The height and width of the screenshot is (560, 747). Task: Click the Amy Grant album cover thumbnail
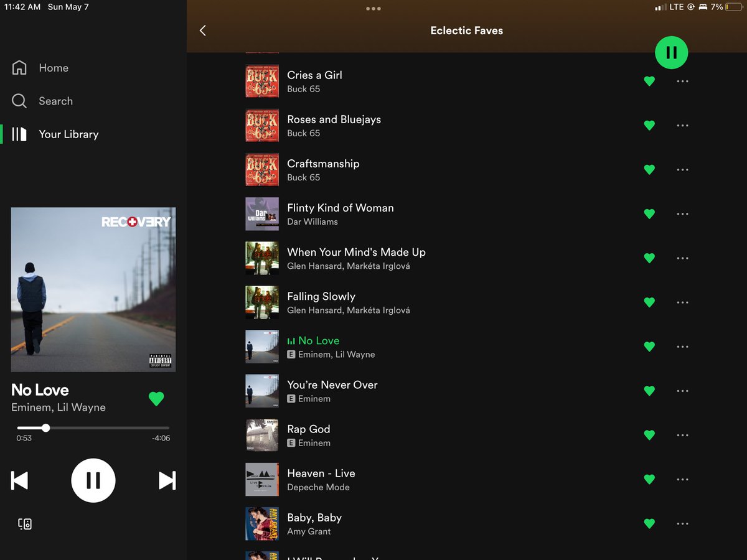pyautogui.click(x=262, y=524)
